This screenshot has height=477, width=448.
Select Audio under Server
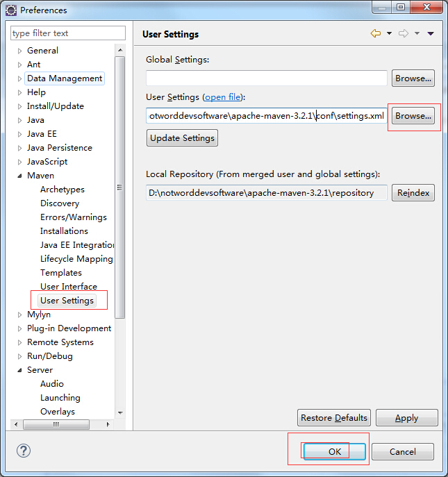52,384
